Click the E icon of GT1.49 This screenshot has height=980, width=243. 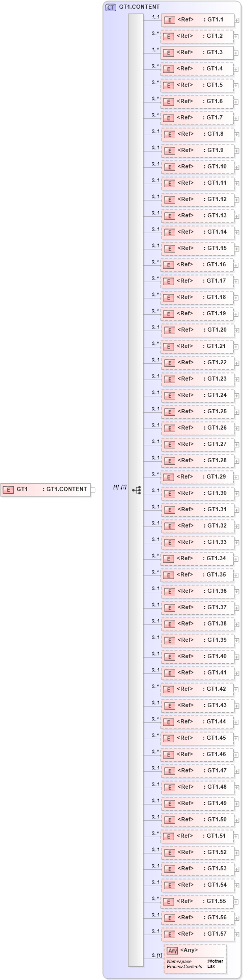point(169,803)
